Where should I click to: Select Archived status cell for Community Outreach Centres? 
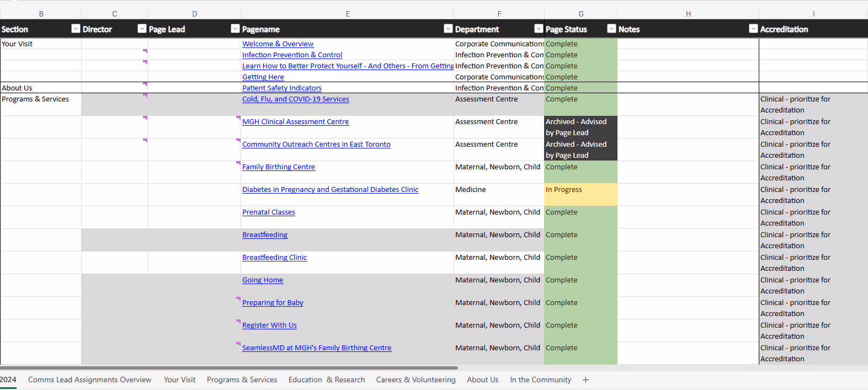tap(581, 149)
